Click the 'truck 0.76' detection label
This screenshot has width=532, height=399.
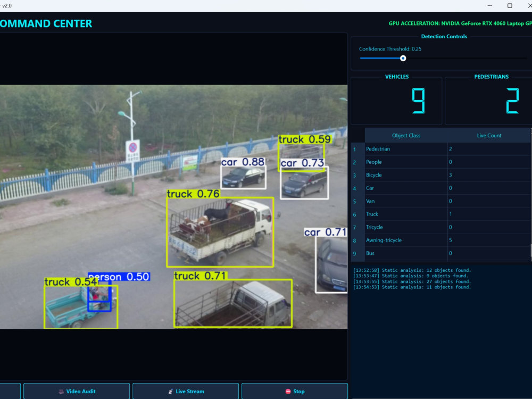coord(193,194)
